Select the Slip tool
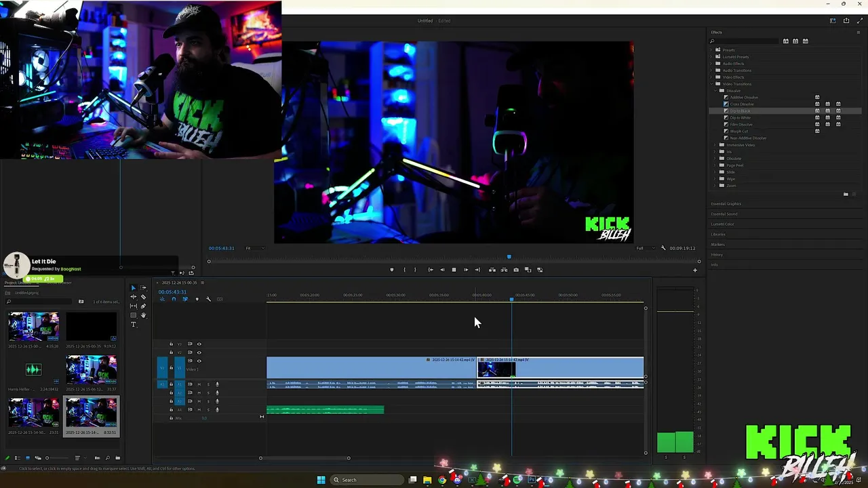868x488 pixels. pyautogui.click(x=134, y=306)
